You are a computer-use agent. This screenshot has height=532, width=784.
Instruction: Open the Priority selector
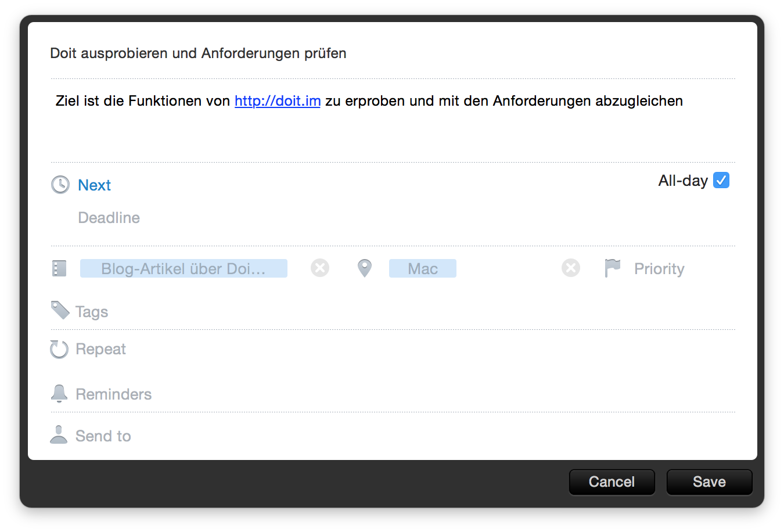(659, 269)
